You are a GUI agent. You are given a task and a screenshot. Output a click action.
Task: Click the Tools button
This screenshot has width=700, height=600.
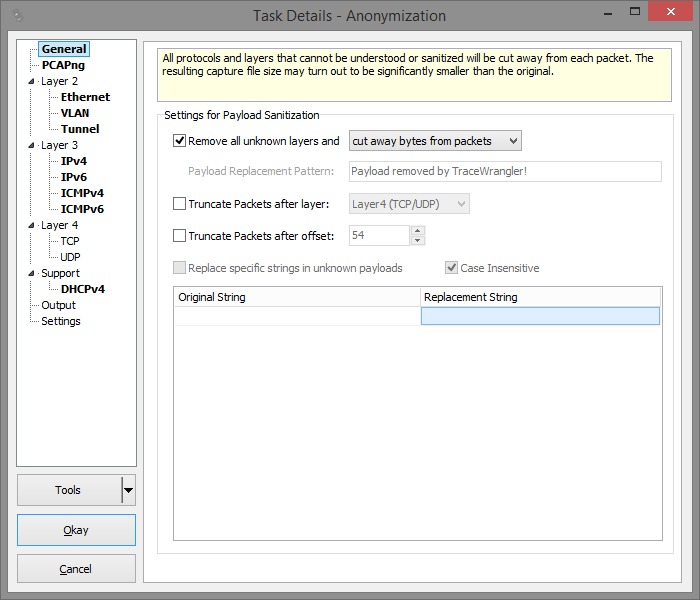click(x=69, y=490)
